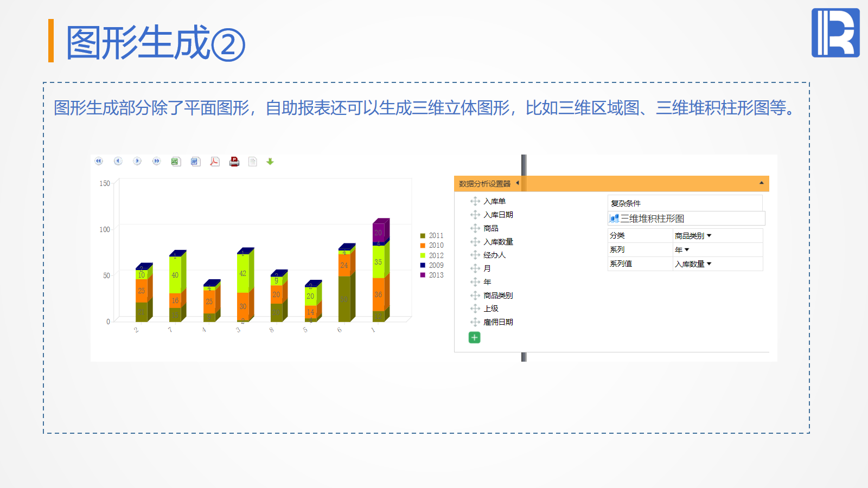The width and height of the screenshot is (868, 488).
Task: Collapse the orange header with up arrow
Action: (761, 183)
